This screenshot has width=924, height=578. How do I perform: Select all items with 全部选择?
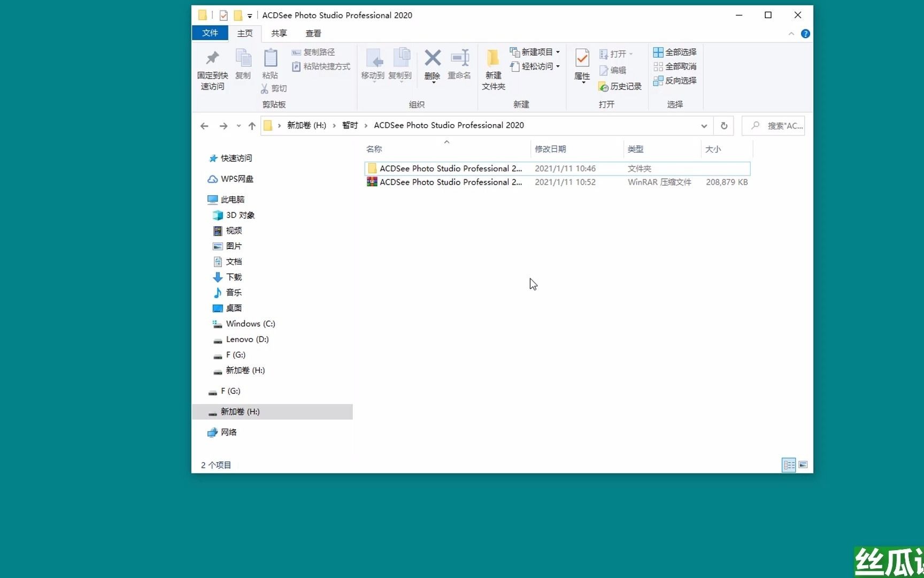[674, 52]
